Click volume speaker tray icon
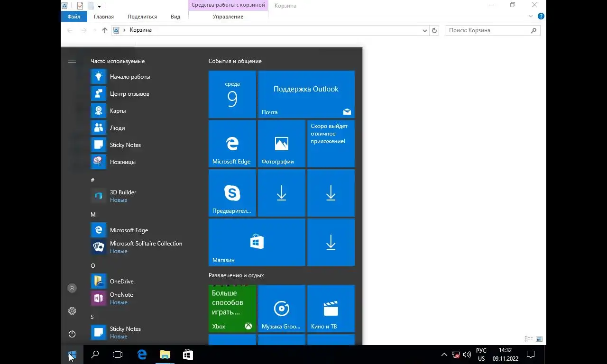The image size is (607, 364). click(x=467, y=355)
